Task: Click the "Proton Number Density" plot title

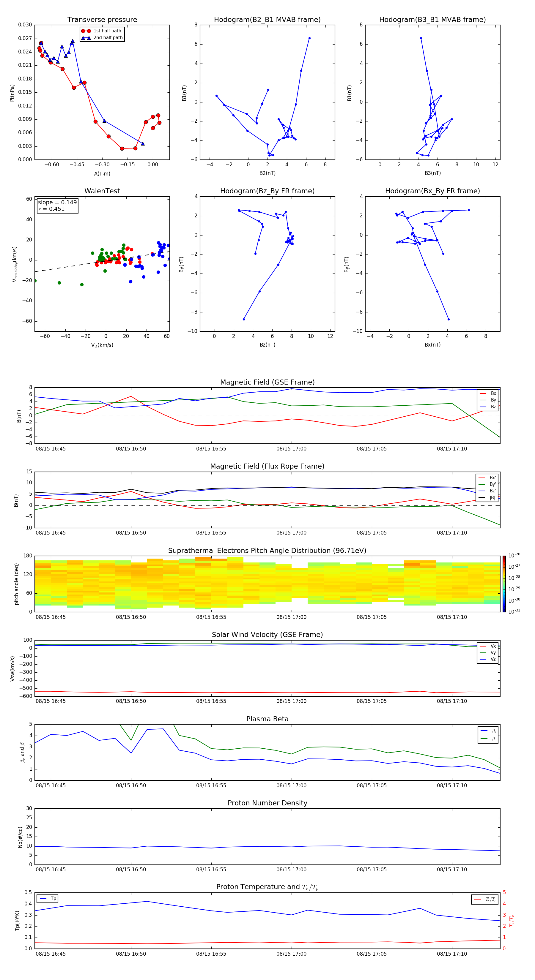Action: [x=267, y=803]
